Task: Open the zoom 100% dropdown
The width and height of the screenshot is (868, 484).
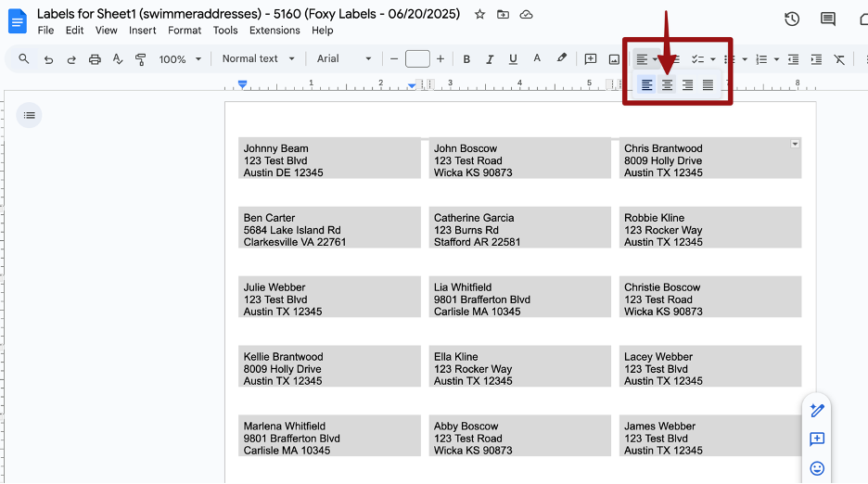Action: (x=179, y=59)
